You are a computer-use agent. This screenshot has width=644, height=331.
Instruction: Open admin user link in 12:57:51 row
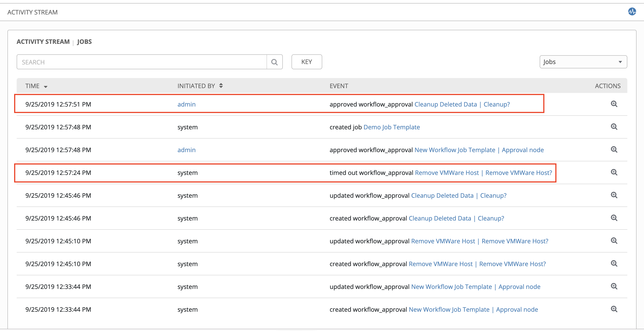click(187, 104)
